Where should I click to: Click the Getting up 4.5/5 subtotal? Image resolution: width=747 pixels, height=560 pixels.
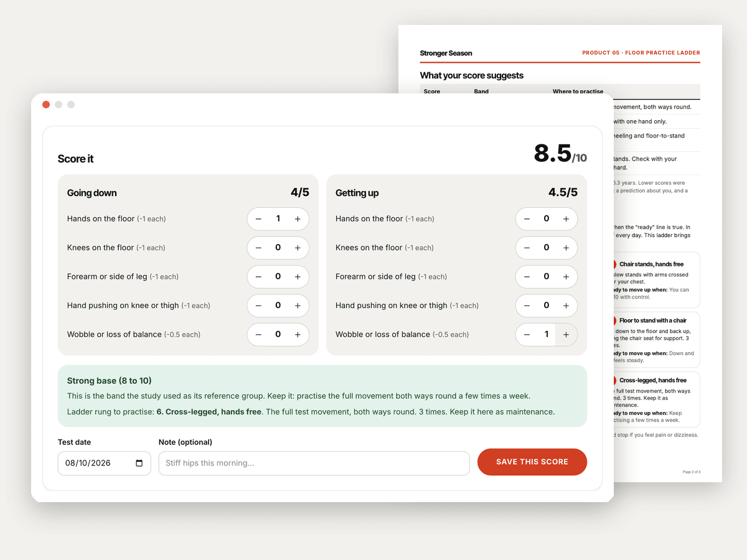(x=563, y=192)
